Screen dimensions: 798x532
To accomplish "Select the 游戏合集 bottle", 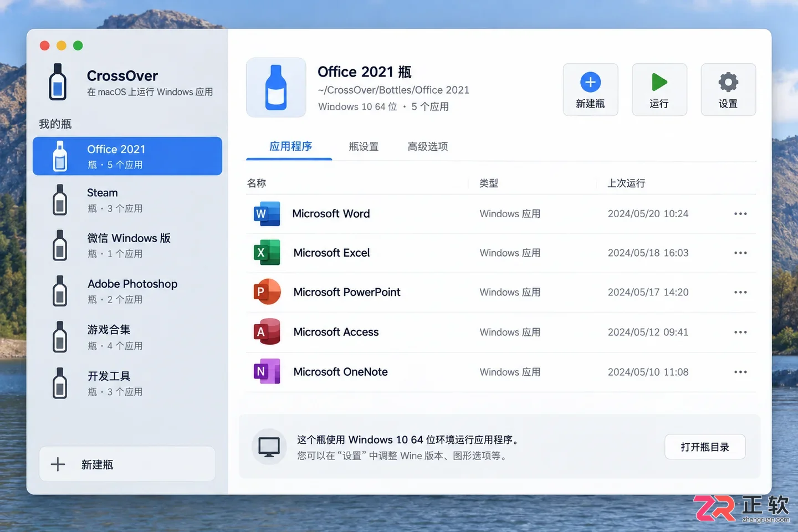I will (127, 337).
